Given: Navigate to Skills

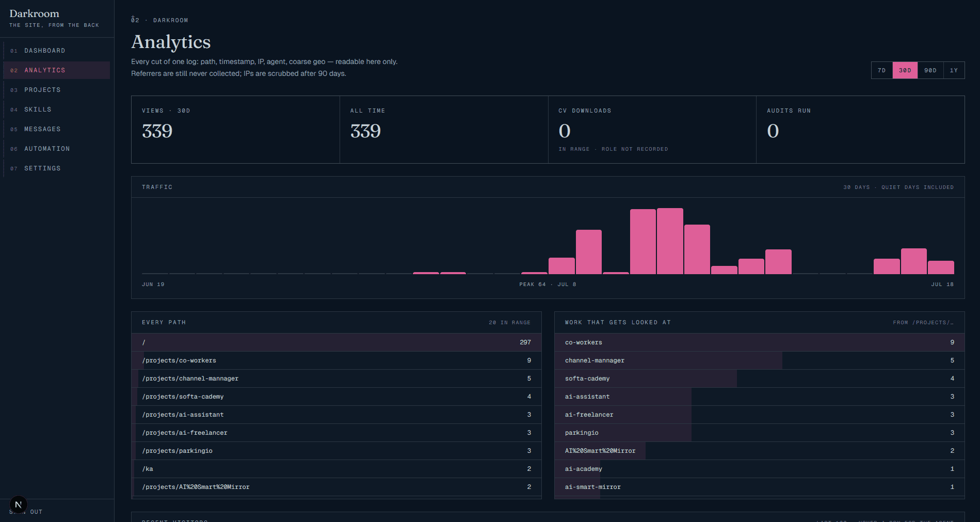Looking at the screenshot, I should [x=56, y=109].
